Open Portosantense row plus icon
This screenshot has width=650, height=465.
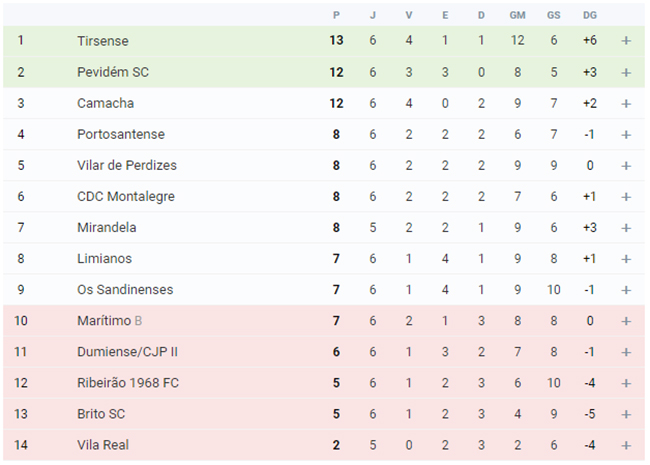pos(626,135)
